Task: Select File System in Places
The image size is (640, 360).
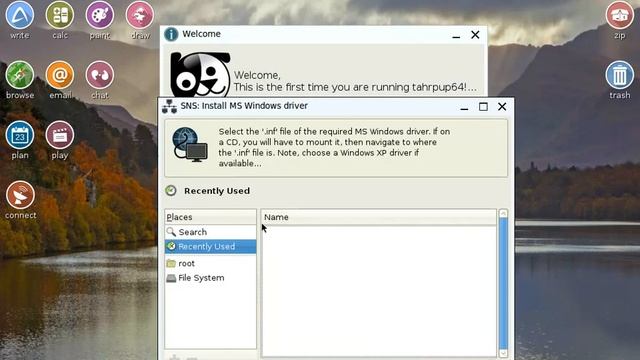Action: coord(211,278)
